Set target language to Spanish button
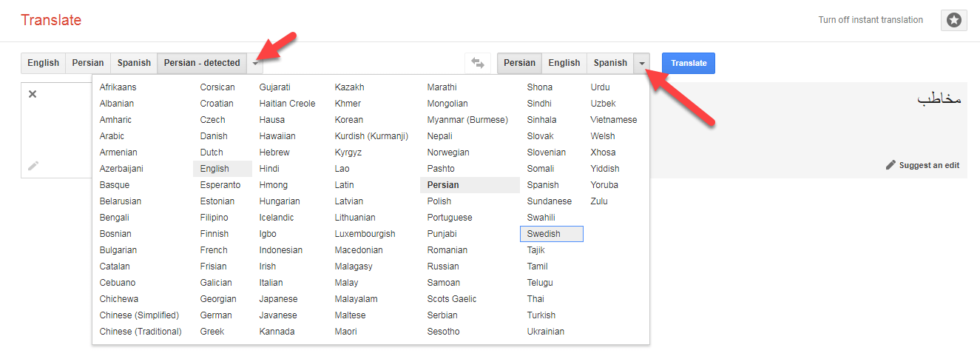980x362 pixels. [x=609, y=63]
